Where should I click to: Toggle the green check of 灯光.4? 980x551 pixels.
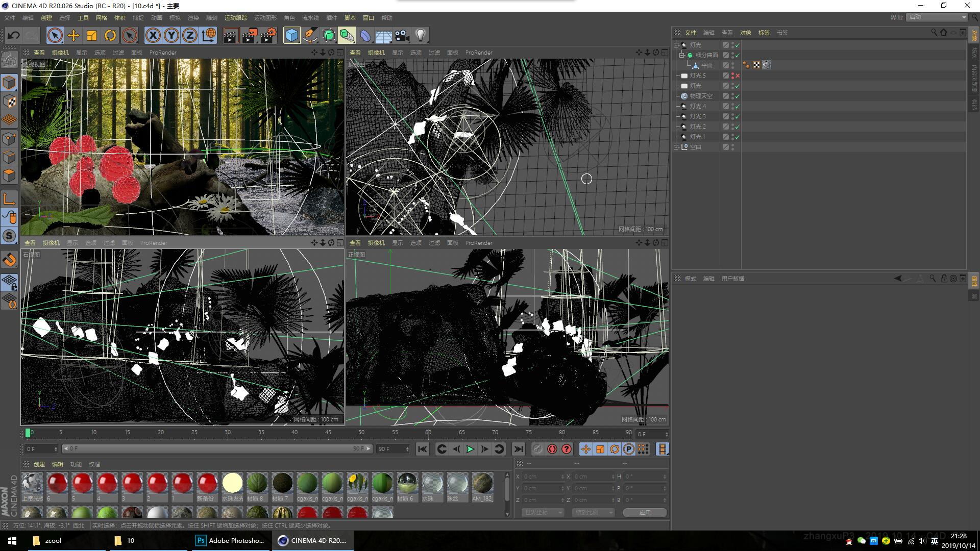click(738, 106)
